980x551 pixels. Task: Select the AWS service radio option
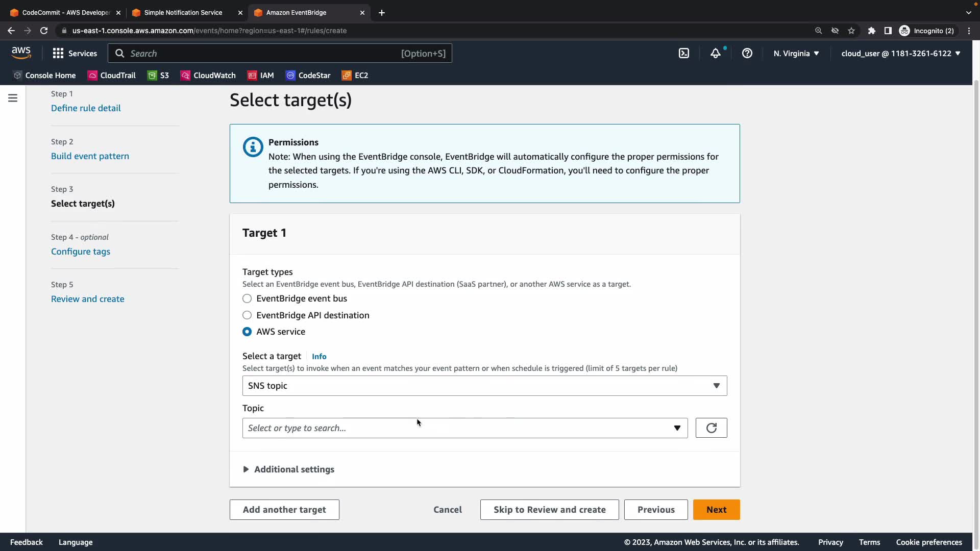(x=247, y=332)
